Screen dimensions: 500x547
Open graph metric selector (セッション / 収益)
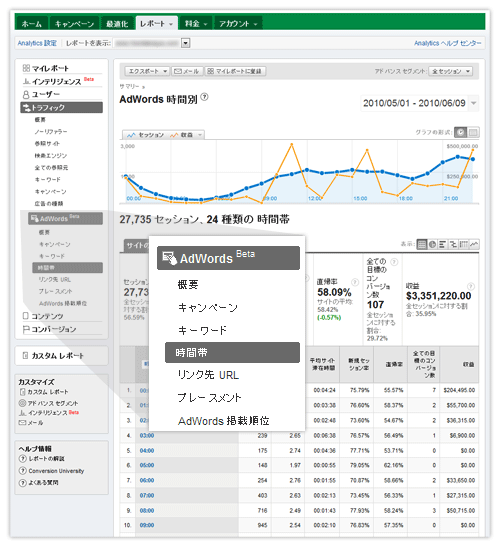click(163, 135)
